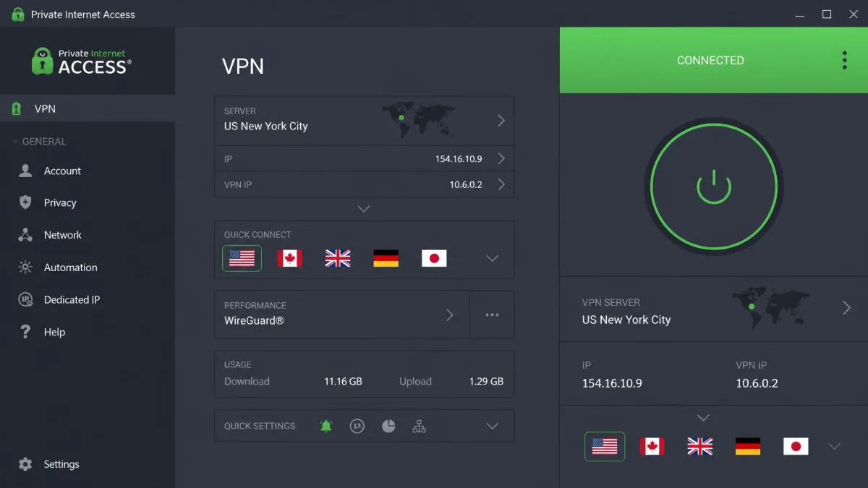Click the 154.16.10.9 IP in right panel
The height and width of the screenshot is (488, 868).
(x=612, y=383)
